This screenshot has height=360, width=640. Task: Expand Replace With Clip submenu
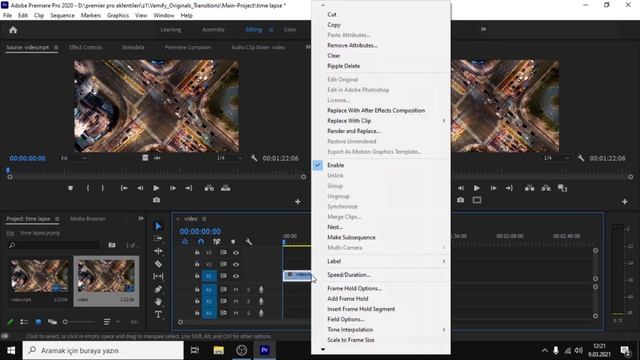[444, 121]
